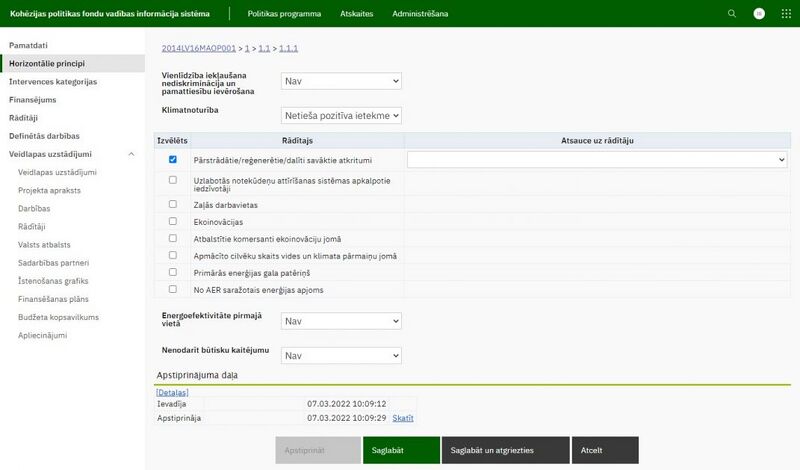The height and width of the screenshot is (470, 800).
Task: Click the Atcelt button
Action: [605, 450]
